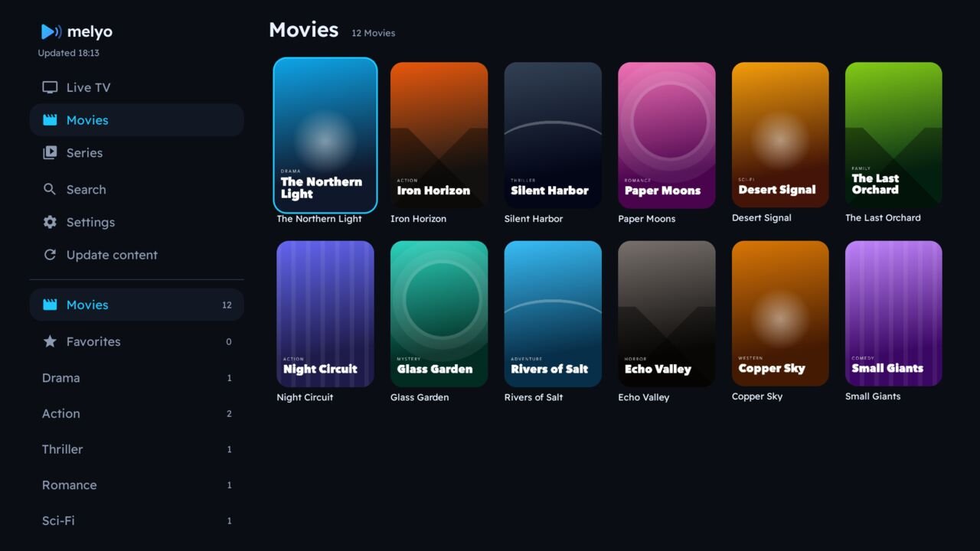Click the Movies page heading
This screenshot has width=980, height=551.
(304, 30)
